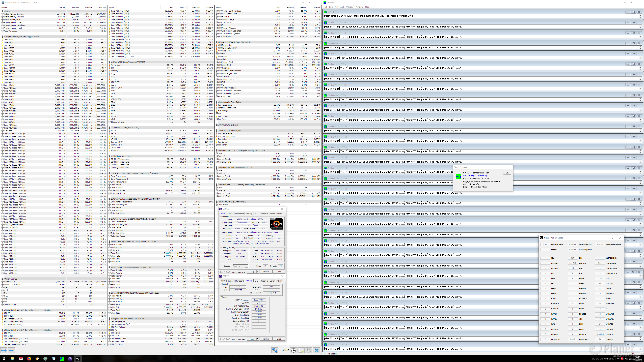Click tCL value field in Timing Checker

[545, 258]
